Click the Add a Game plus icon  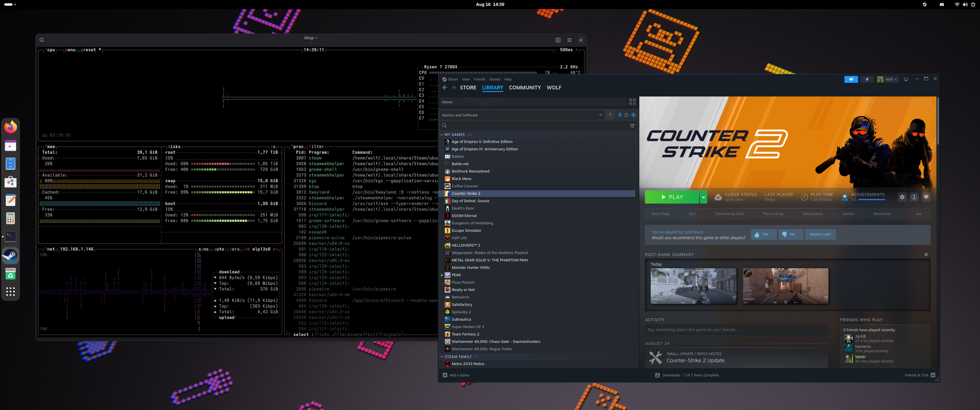coord(445,375)
